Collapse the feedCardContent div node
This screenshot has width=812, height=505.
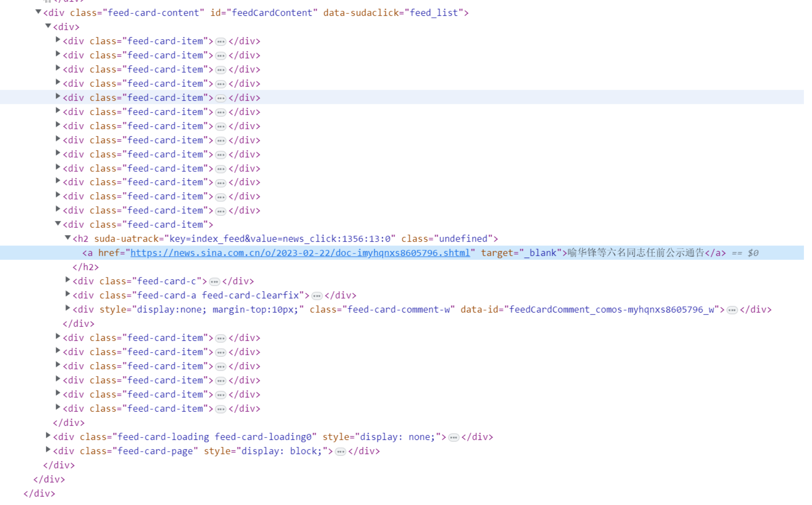pyautogui.click(x=38, y=12)
